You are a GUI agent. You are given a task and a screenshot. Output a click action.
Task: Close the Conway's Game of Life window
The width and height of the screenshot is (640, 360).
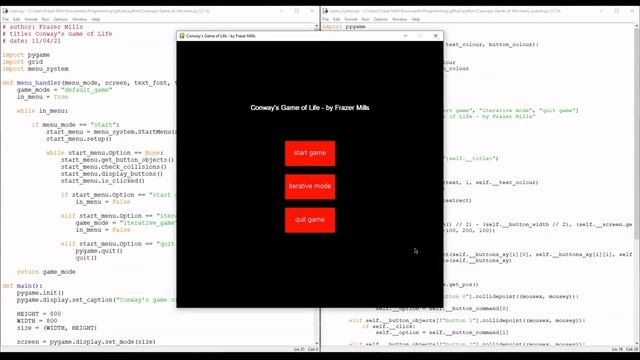436,36
